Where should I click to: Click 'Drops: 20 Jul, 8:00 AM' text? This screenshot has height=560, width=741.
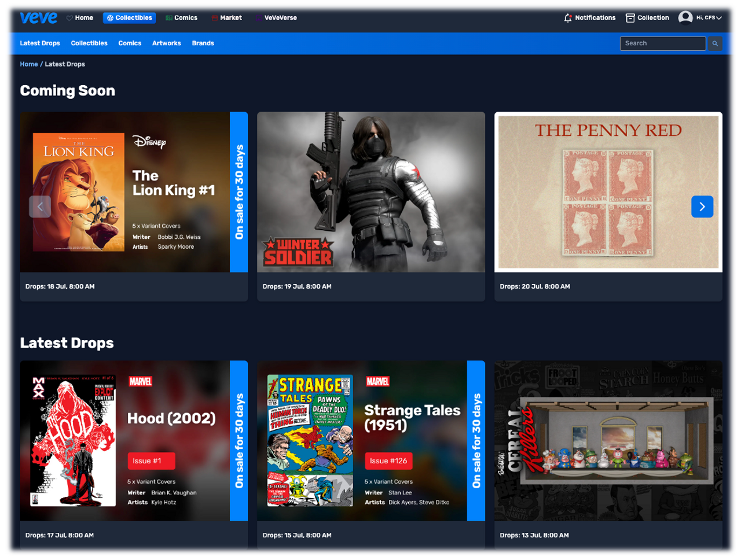(x=535, y=286)
